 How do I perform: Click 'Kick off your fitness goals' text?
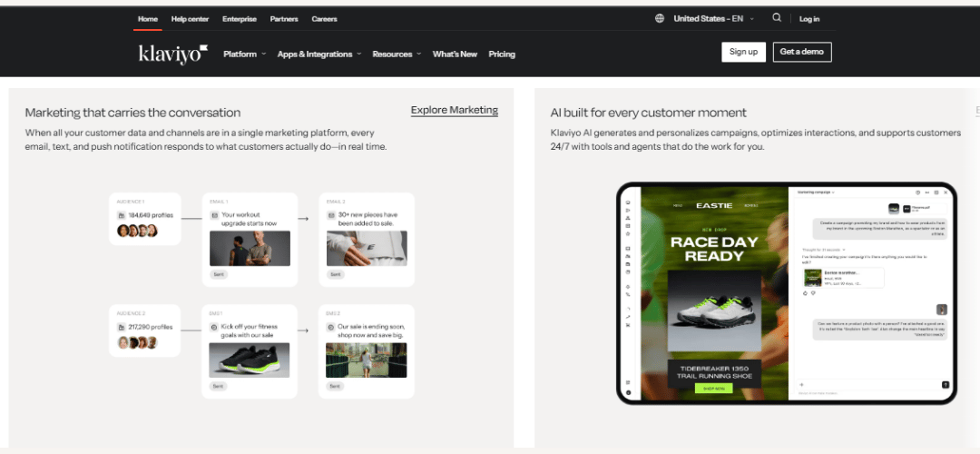click(250, 331)
